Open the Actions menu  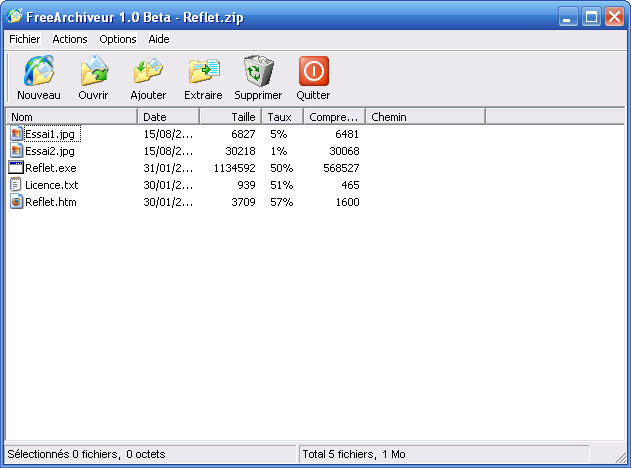coord(70,39)
